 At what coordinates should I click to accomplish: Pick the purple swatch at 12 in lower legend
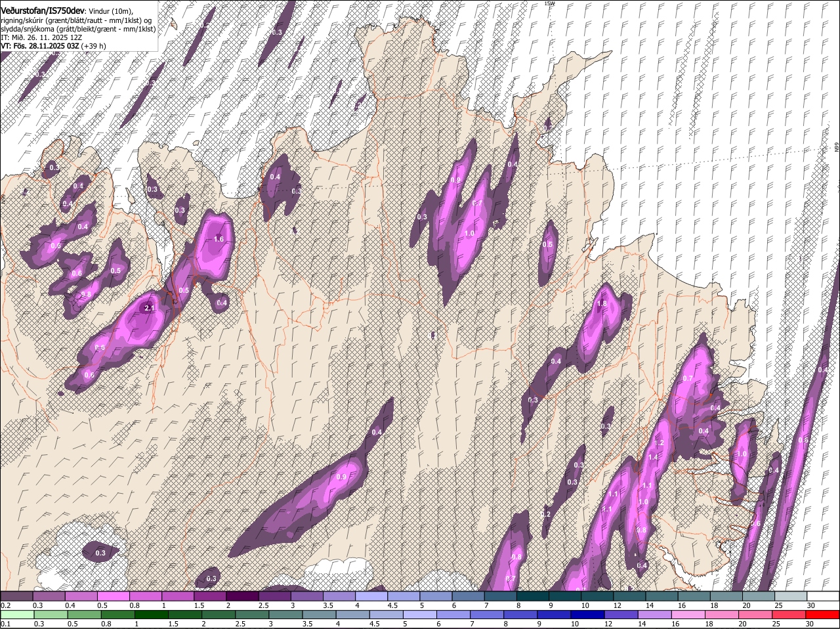[x=621, y=615]
